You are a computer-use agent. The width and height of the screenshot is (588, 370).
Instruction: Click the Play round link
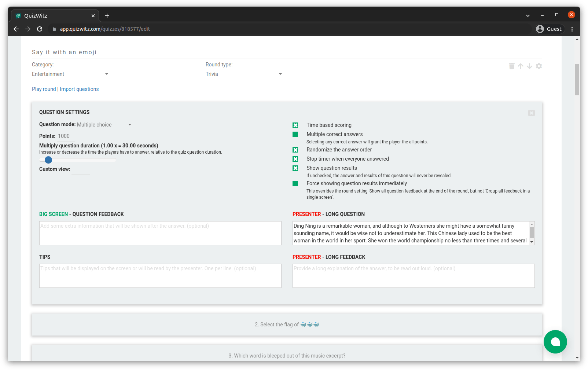[44, 89]
